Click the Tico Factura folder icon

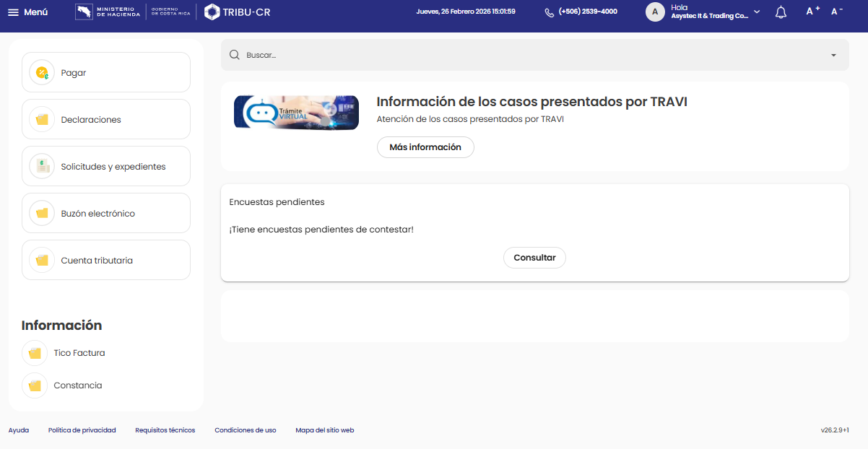(x=35, y=354)
